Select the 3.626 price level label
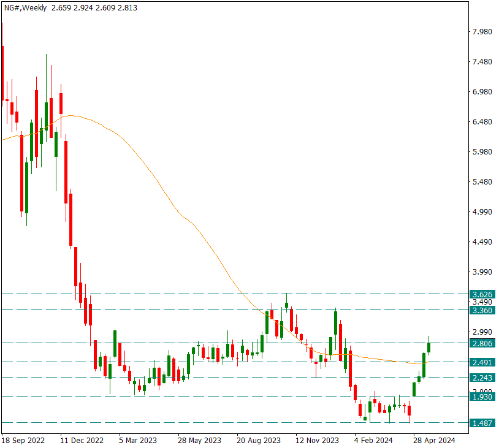This screenshot has height=448, width=499. [482, 294]
